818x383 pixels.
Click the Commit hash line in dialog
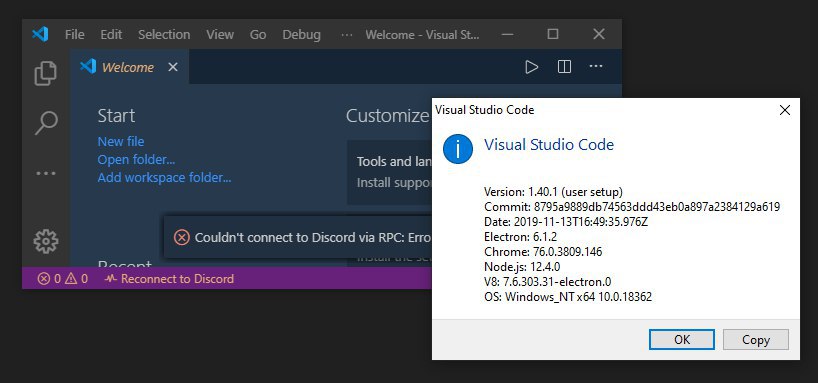[632, 207]
